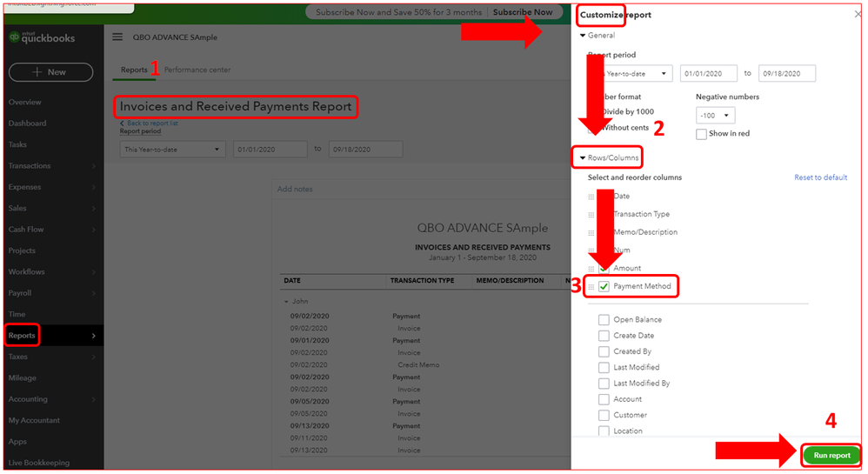Grab the drag handle beside Amount
The width and height of the screenshot is (868, 474).
591,269
